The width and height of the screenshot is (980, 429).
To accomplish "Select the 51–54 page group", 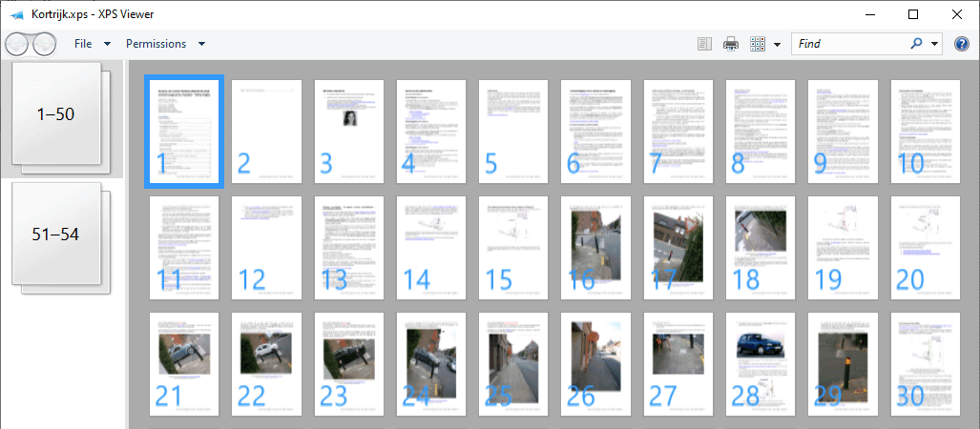I will (x=61, y=238).
